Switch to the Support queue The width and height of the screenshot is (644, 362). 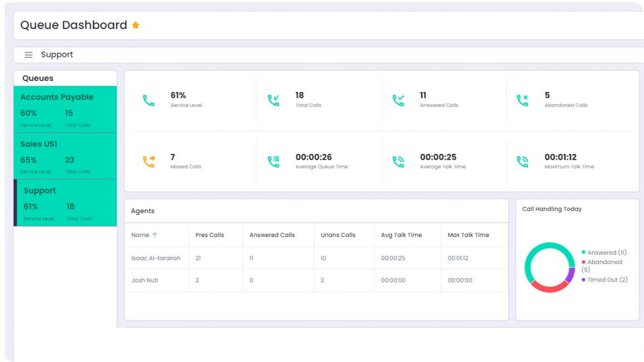[65, 203]
